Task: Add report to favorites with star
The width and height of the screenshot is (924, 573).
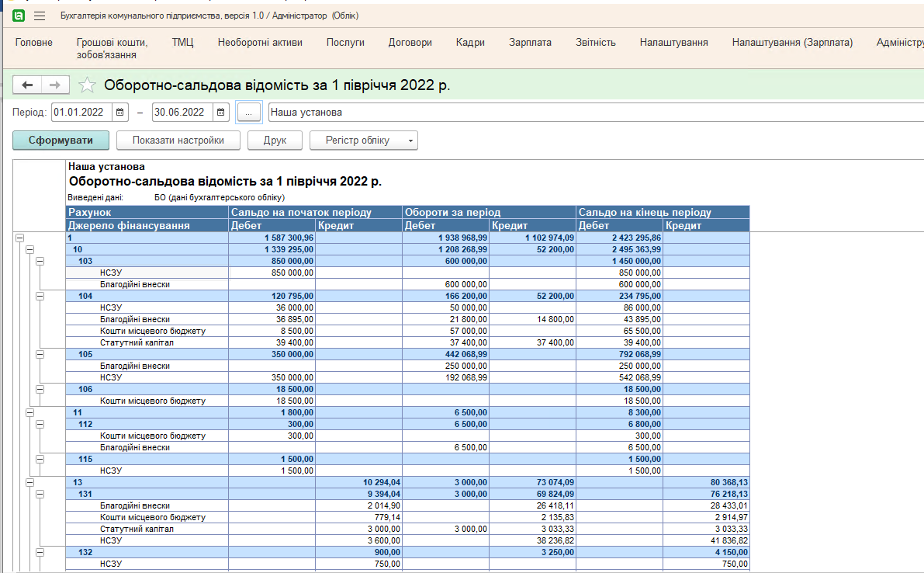Action: (88, 85)
